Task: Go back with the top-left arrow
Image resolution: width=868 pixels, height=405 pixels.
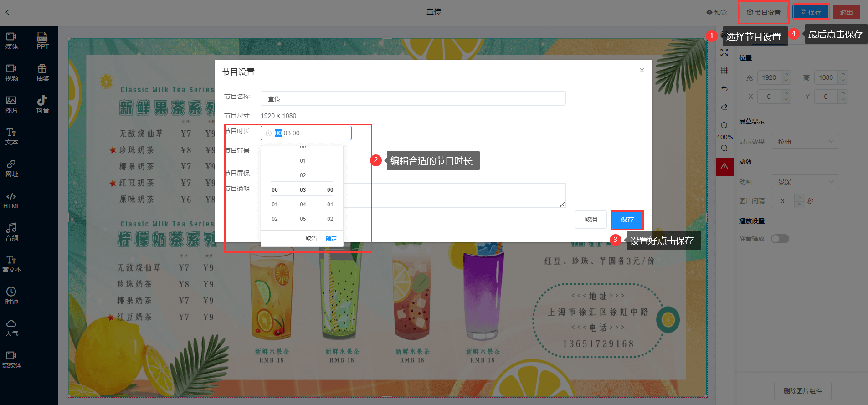Action: tap(7, 12)
